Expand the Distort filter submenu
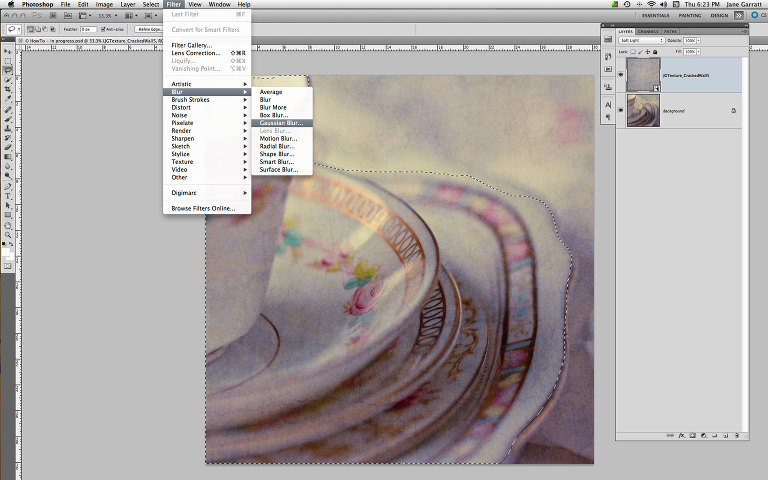768x480 pixels. pyautogui.click(x=207, y=107)
